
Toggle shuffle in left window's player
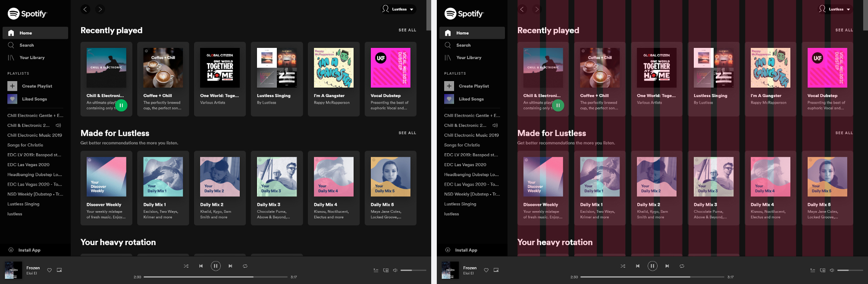tap(186, 266)
